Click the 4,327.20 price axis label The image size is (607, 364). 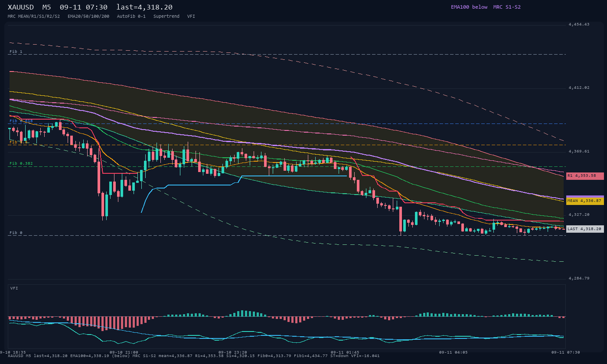point(579,214)
